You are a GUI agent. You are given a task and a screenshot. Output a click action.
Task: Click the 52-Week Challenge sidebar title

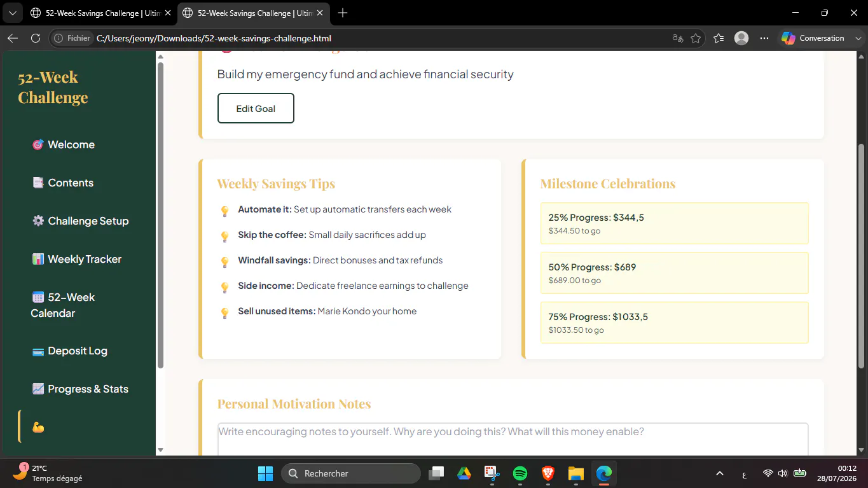pyautogui.click(x=53, y=87)
